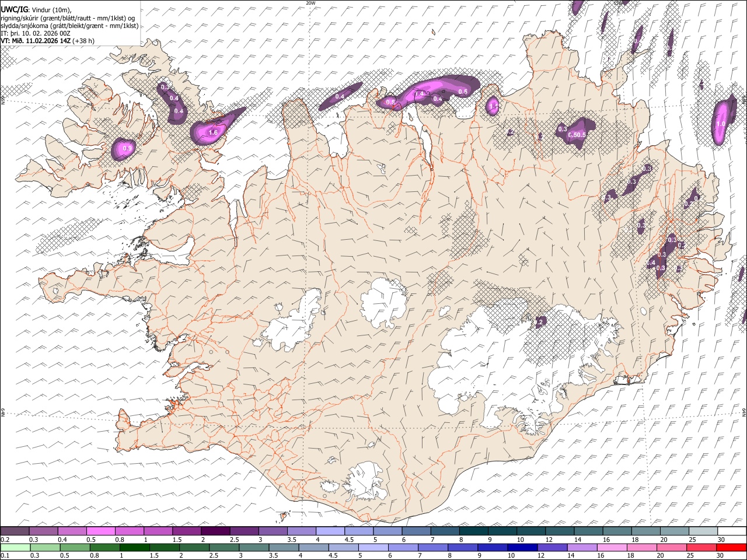747x560 pixels.
Task: Click the magenta offshore cell labeled 1.0
Action: point(721,124)
